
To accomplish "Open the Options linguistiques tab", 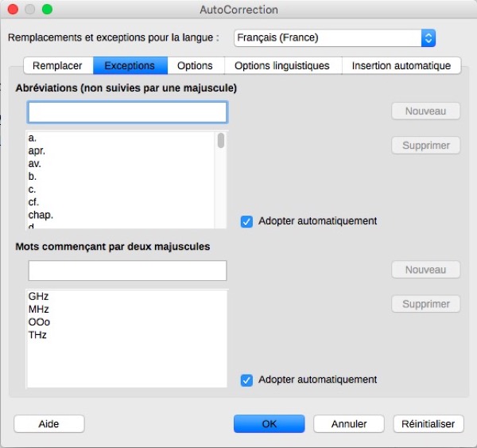I will tap(282, 65).
